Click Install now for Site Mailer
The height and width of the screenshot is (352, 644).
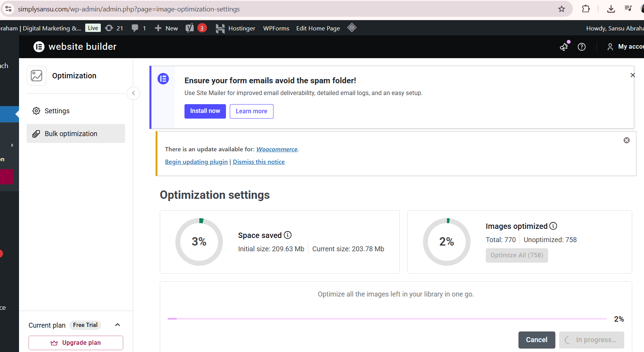(x=205, y=111)
